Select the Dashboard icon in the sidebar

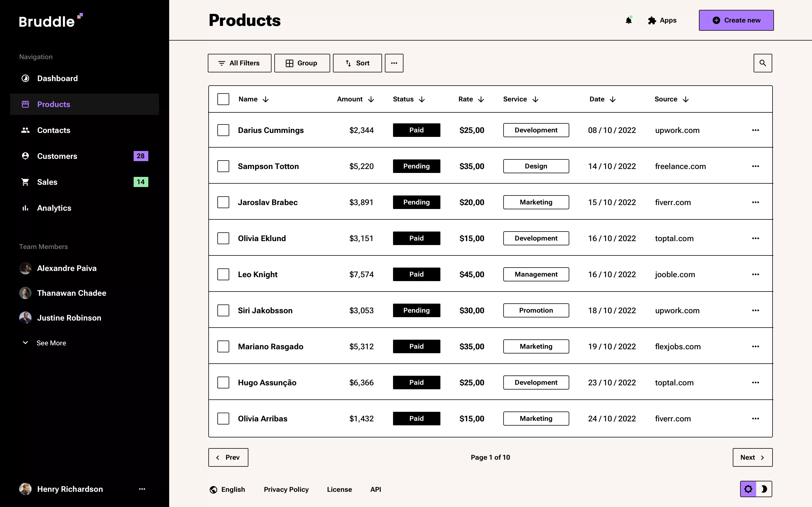pyautogui.click(x=25, y=78)
